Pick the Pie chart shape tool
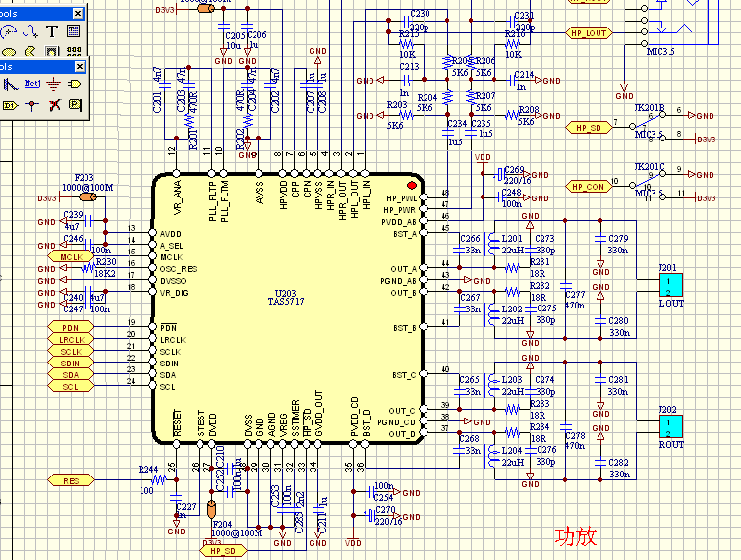Screen dimensions: 741x560 click(30, 51)
